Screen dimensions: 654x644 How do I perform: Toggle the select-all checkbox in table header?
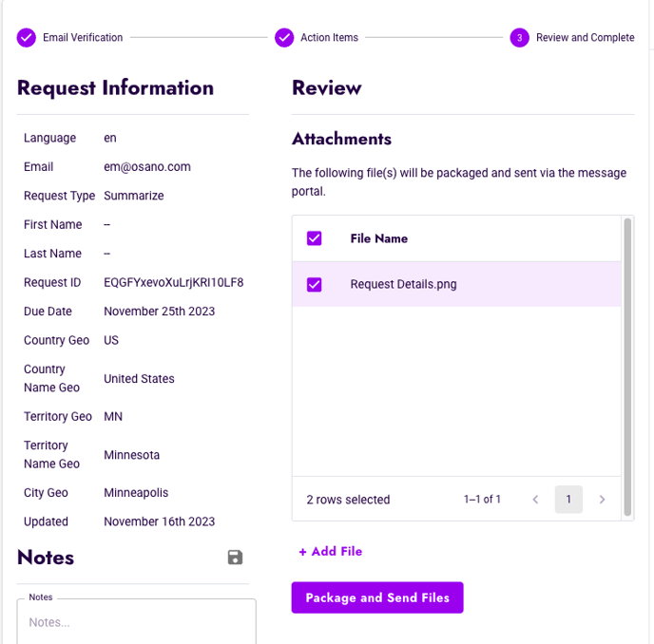click(x=315, y=238)
